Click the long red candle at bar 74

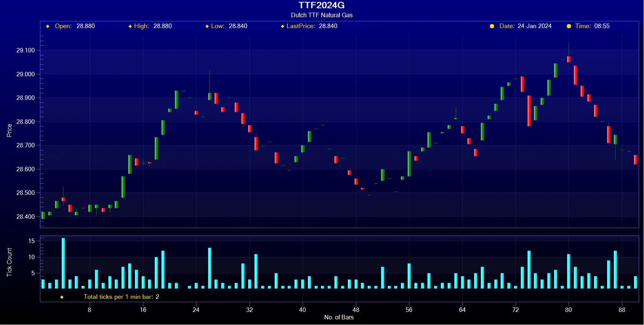pyautogui.click(x=529, y=111)
